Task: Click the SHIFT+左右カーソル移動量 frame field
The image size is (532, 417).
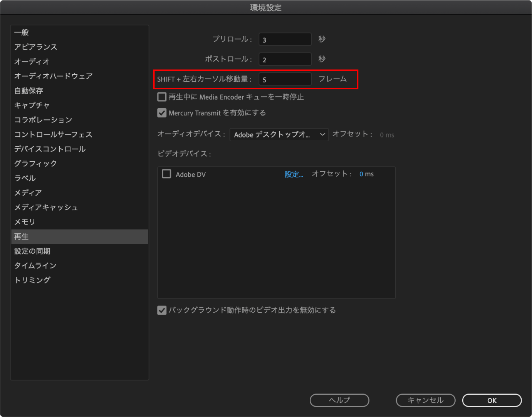Action: [x=285, y=79]
